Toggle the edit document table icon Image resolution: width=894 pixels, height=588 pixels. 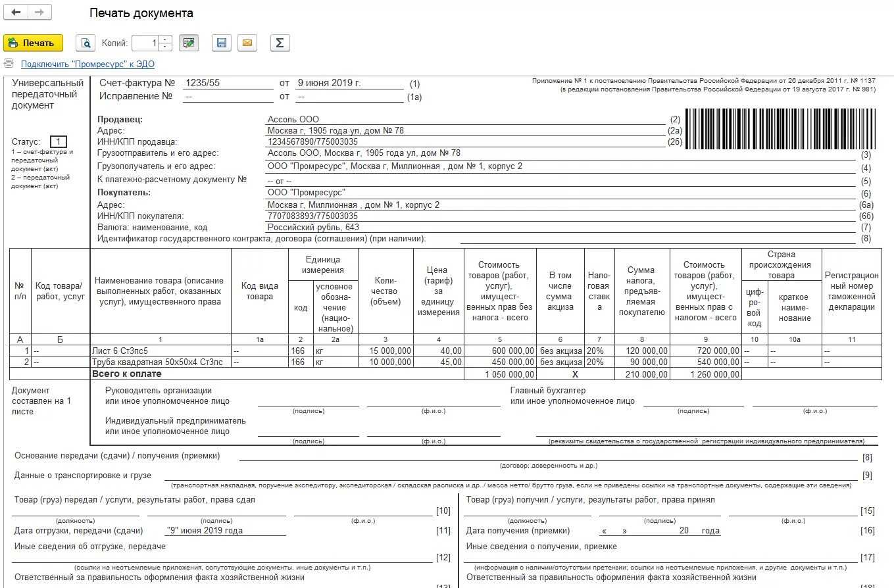(x=189, y=43)
